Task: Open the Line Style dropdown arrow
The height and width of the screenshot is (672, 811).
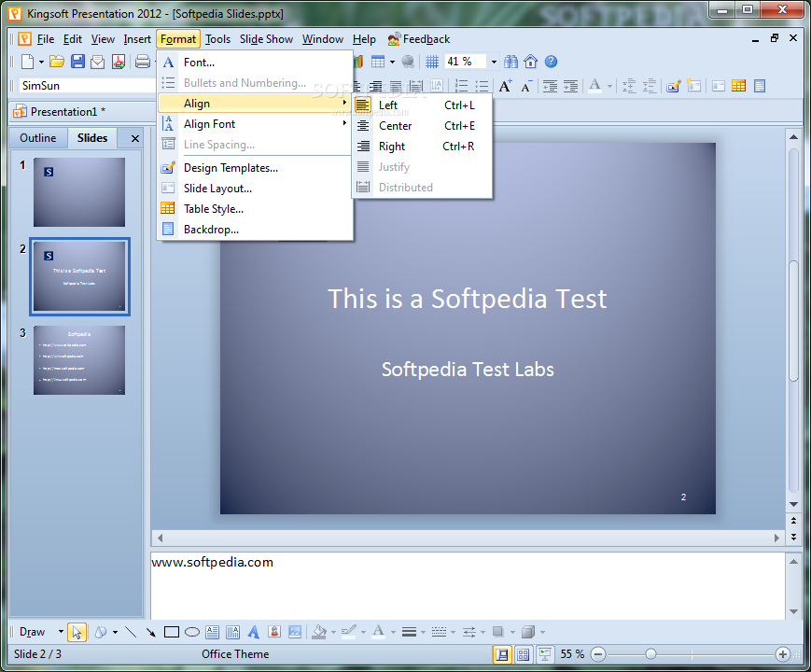Action: (423, 632)
